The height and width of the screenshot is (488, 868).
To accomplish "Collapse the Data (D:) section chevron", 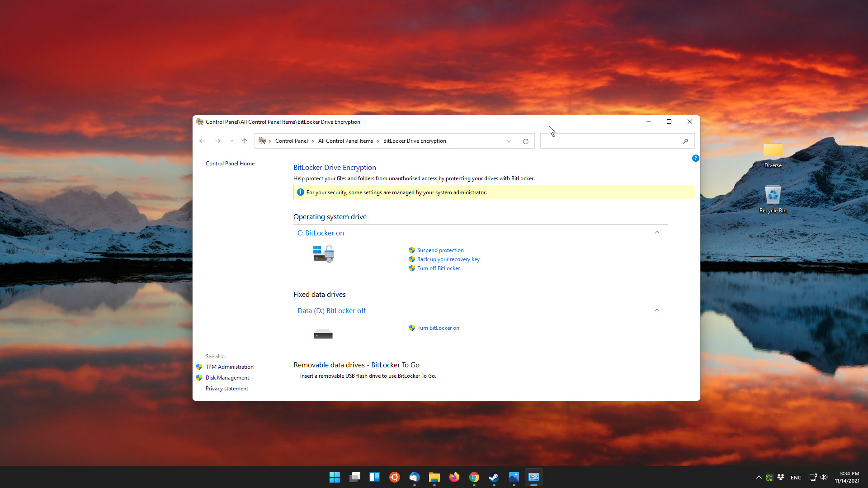I will [657, 310].
